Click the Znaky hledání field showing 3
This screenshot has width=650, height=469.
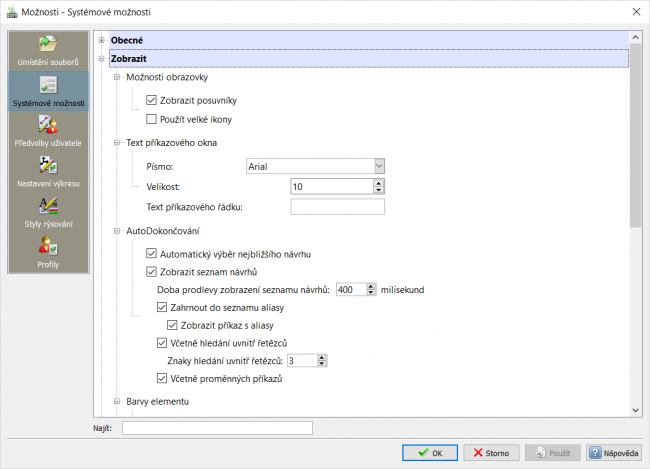point(302,361)
